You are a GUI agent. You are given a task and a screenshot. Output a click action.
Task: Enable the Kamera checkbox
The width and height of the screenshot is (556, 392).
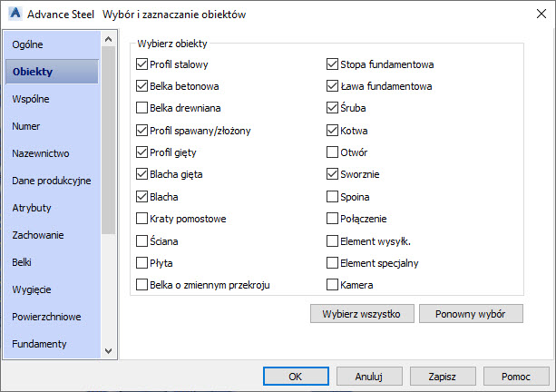tap(333, 285)
